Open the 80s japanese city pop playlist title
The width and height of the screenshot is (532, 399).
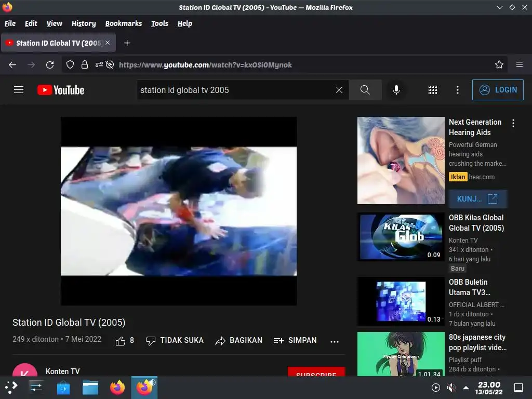point(477,342)
